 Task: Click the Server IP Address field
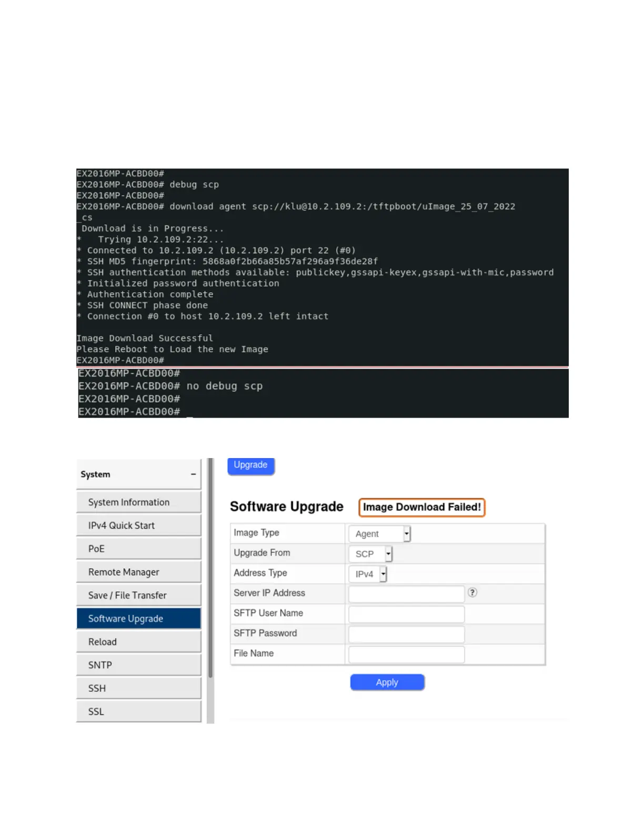[x=406, y=594]
